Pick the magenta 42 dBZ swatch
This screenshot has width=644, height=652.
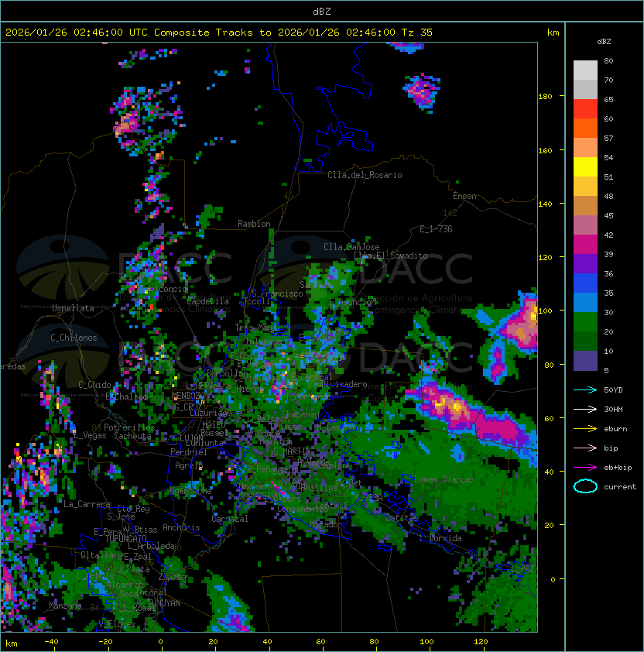(x=585, y=245)
